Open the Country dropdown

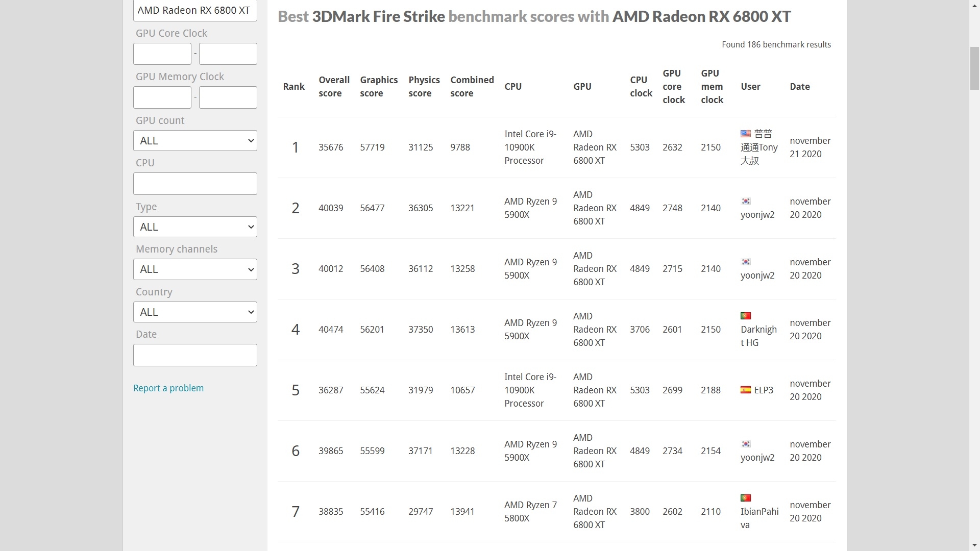195,312
